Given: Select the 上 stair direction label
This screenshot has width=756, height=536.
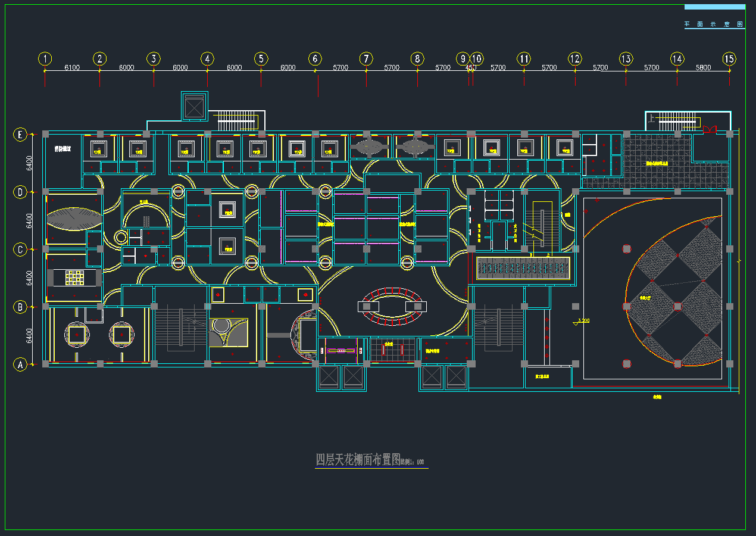Looking at the screenshot, I should (652, 120).
